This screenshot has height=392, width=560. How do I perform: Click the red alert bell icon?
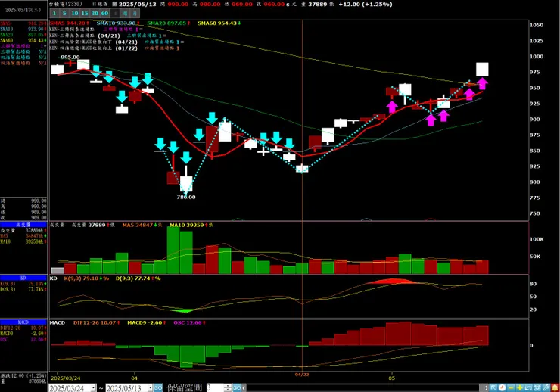(x=555, y=387)
